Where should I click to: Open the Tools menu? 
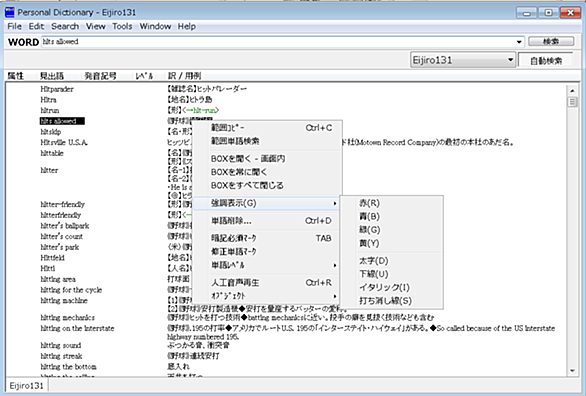(x=122, y=27)
